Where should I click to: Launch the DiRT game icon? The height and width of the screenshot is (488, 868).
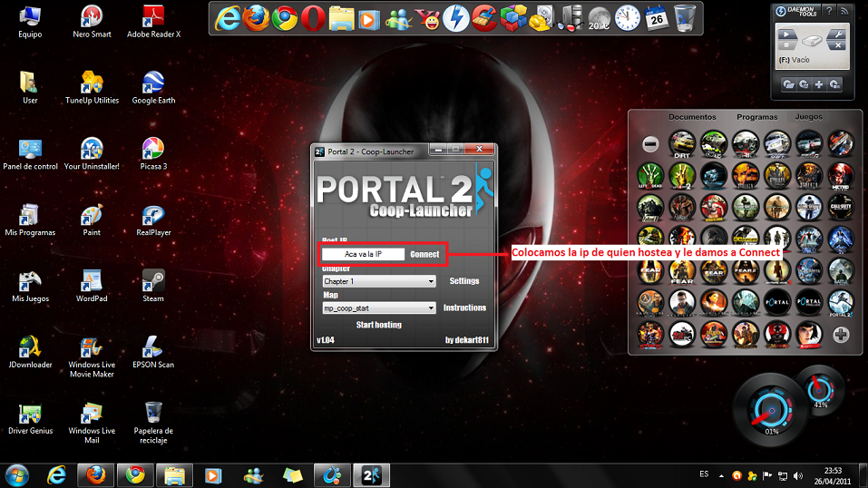tap(682, 144)
